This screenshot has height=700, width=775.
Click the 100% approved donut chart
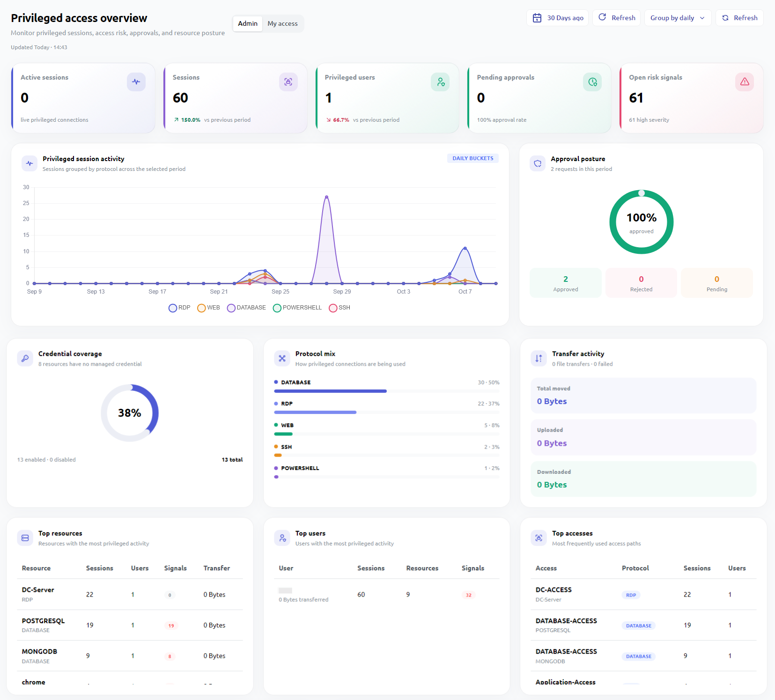642,222
